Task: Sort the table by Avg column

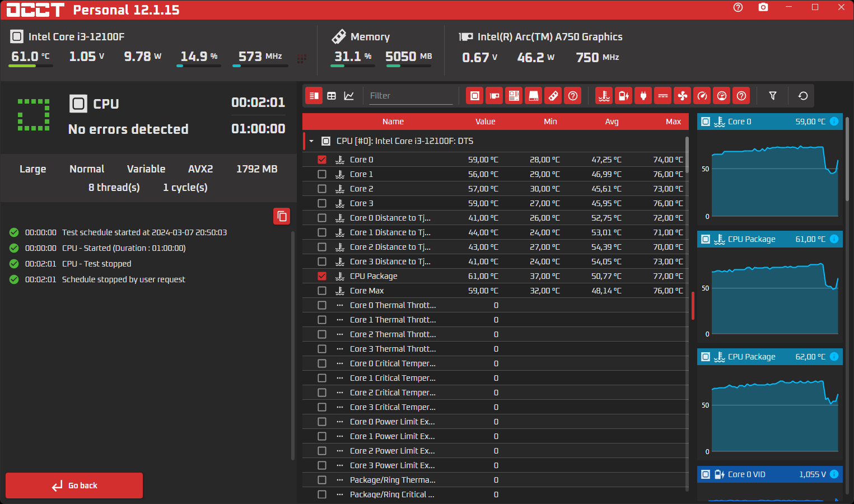Action: [612, 122]
